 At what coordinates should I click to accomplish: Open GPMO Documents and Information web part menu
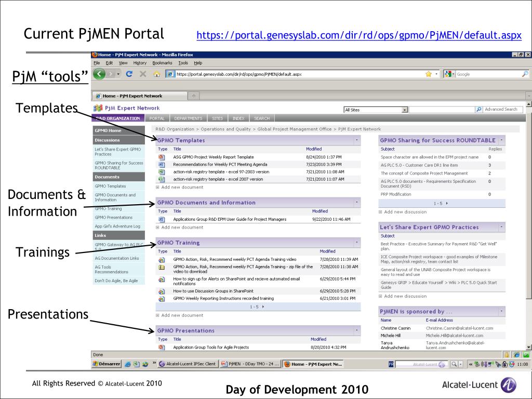(356, 202)
